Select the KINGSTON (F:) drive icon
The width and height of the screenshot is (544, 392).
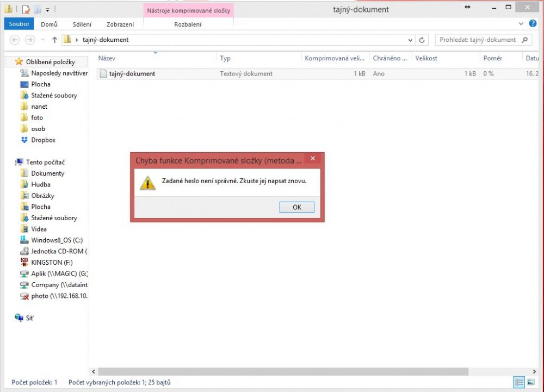tap(24, 262)
